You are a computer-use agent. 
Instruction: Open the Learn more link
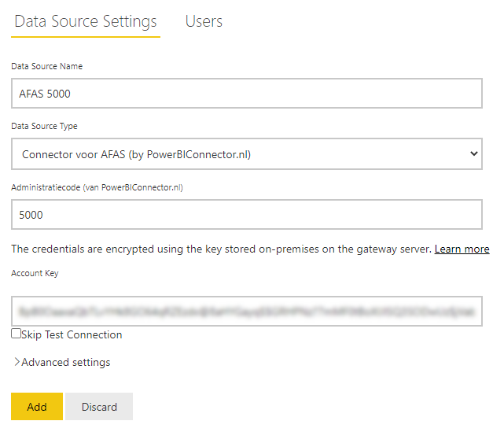pos(462,249)
